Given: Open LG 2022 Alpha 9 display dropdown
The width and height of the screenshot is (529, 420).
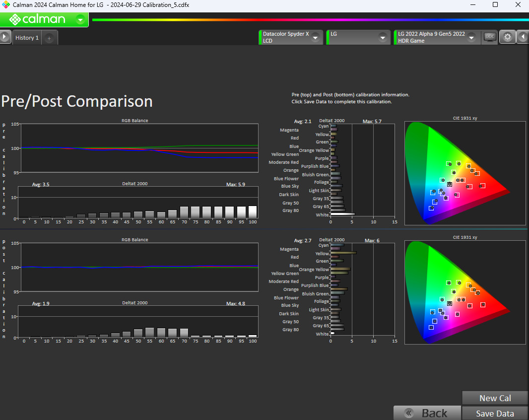Looking at the screenshot, I should tap(471, 38).
